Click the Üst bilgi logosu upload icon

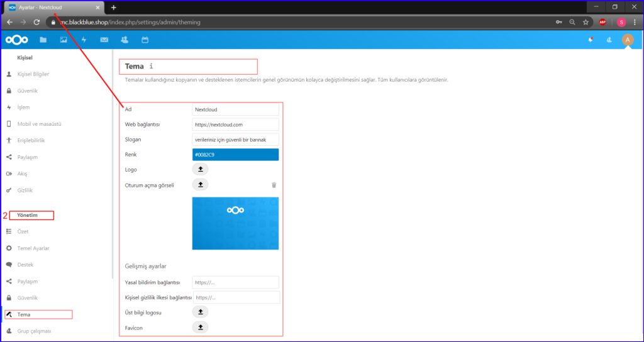(201, 312)
